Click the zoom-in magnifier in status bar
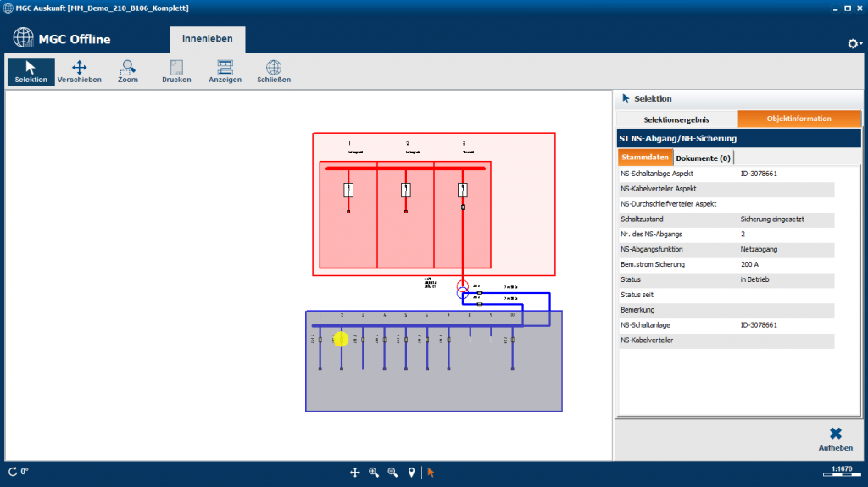The width and height of the screenshot is (868, 487). [x=374, y=472]
